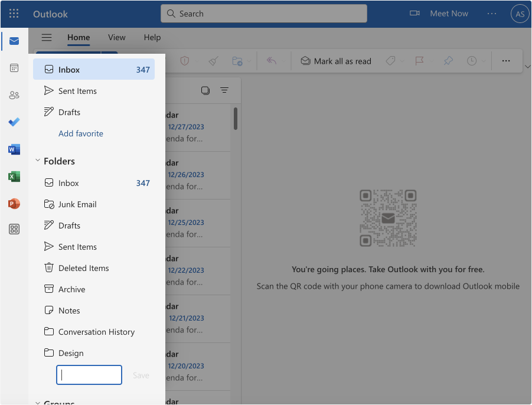Click Mark all as read

[x=335, y=61]
